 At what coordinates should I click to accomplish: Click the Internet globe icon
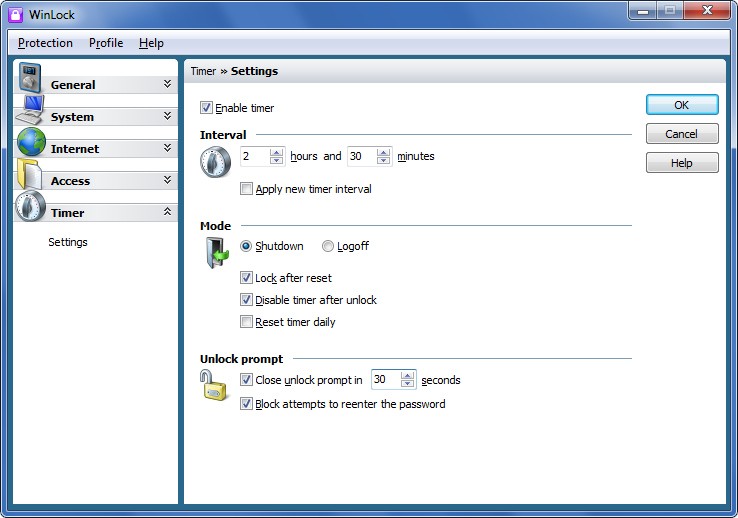coord(31,142)
